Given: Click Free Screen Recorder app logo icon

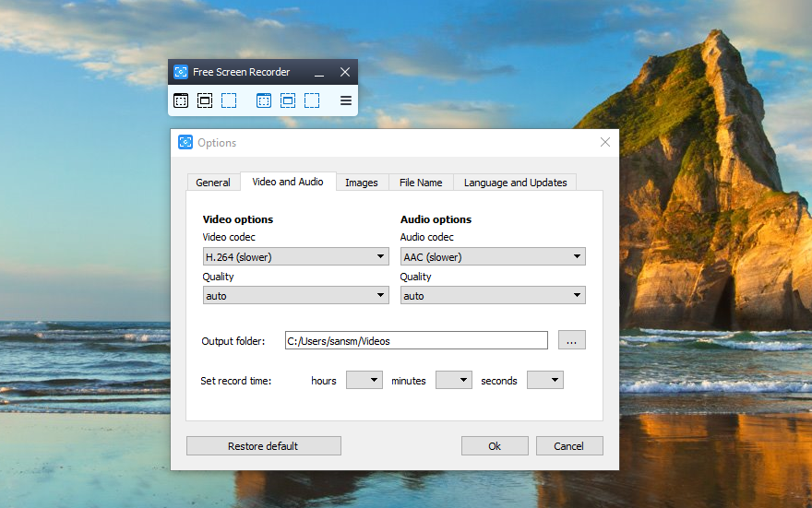Looking at the screenshot, I should coord(181,72).
